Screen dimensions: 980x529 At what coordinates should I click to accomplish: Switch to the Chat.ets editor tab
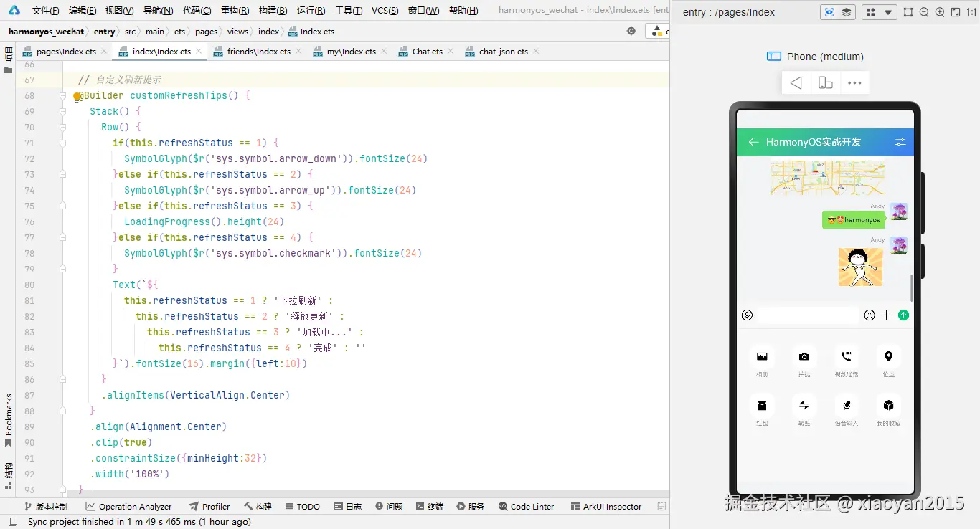tap(427, 52)
